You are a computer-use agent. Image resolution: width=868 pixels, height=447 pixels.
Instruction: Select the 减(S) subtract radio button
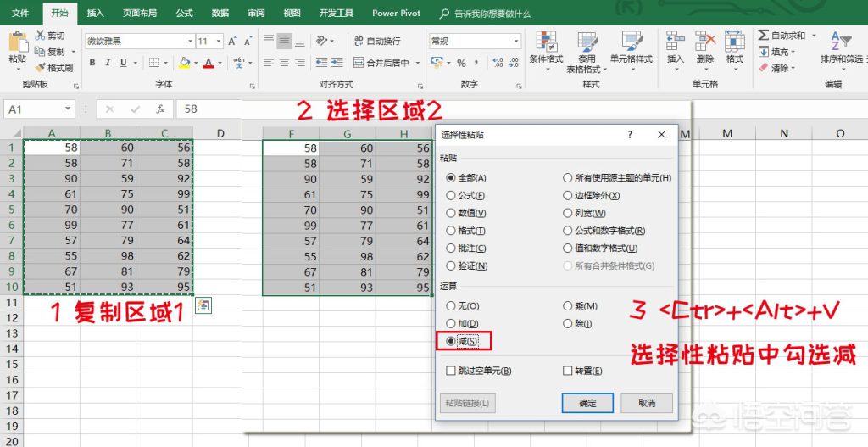(x=451, y=341)
